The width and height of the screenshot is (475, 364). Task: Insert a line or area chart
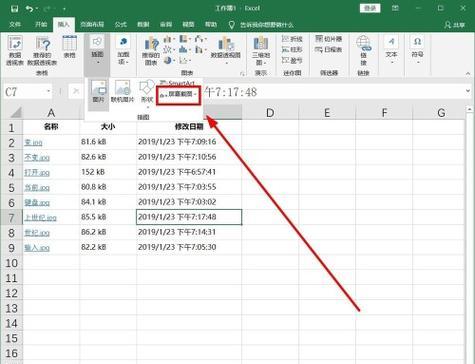coord(169,50)
